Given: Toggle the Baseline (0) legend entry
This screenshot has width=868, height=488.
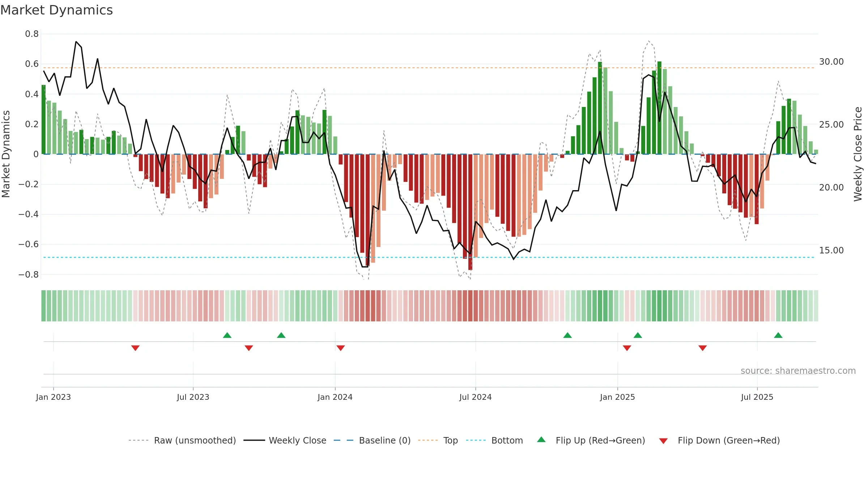Looking at the screenshot, I should [372, 440].
